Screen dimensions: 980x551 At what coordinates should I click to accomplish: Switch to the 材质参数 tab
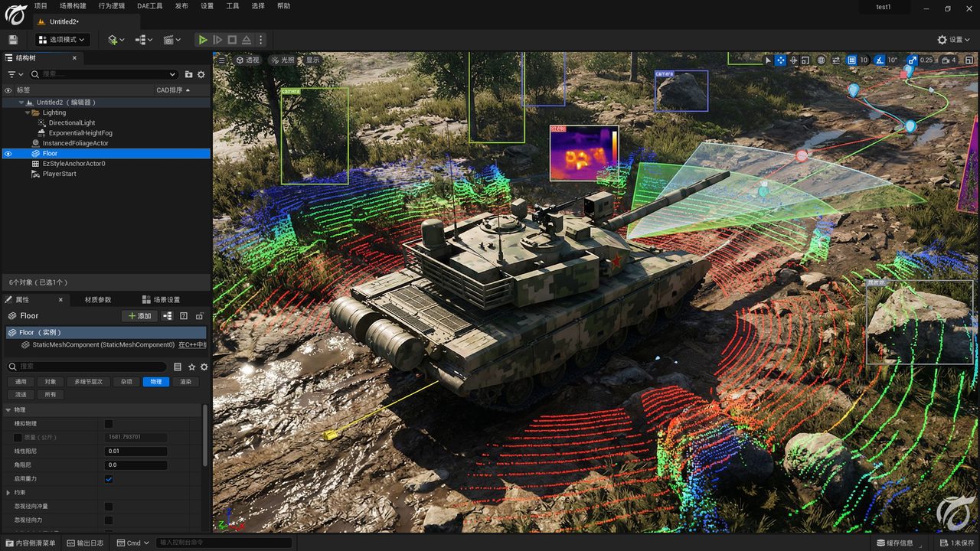pyautogui.click(x=98, y=300)
